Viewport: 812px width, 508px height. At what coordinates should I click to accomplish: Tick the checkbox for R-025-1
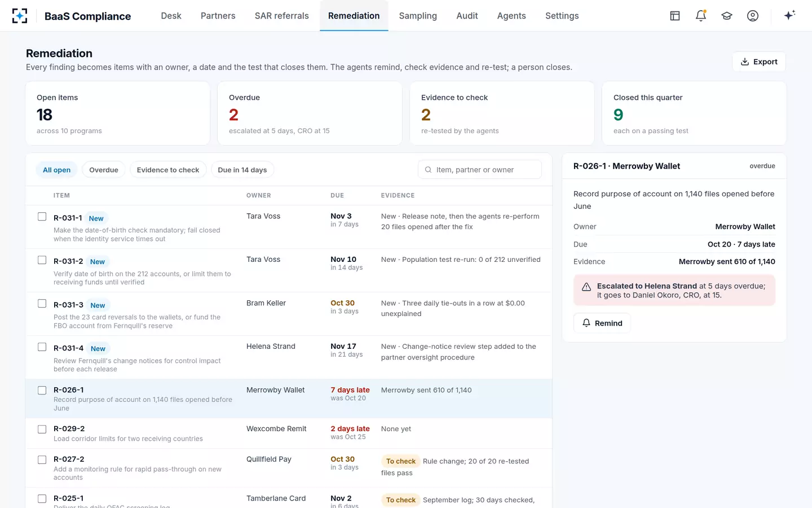point(42,499)
